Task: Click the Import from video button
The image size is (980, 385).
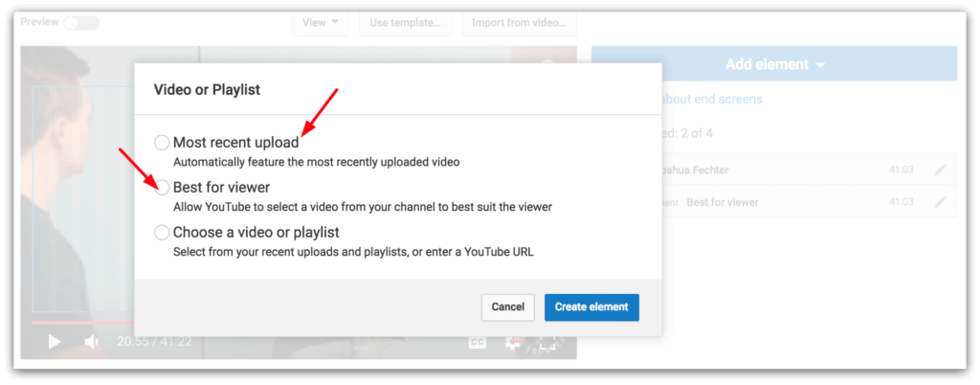Action: (519, 22)
